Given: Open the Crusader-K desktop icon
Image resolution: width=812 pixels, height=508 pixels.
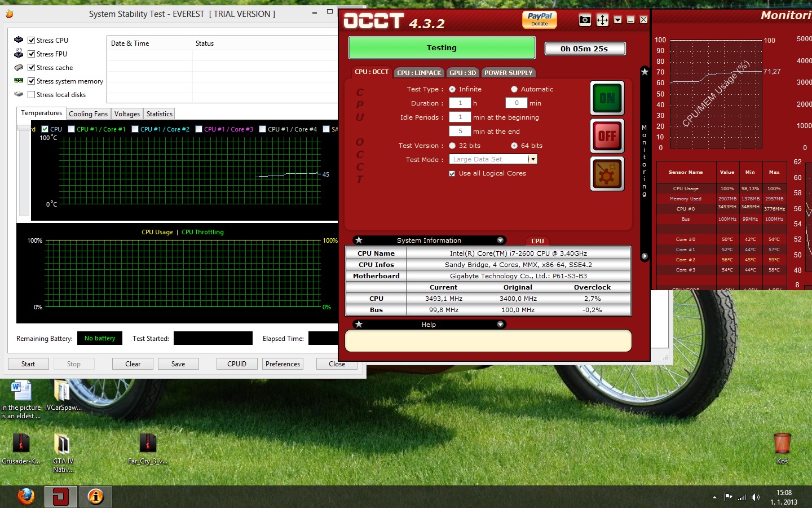Looking at the screenshot, I should [21, 448].
